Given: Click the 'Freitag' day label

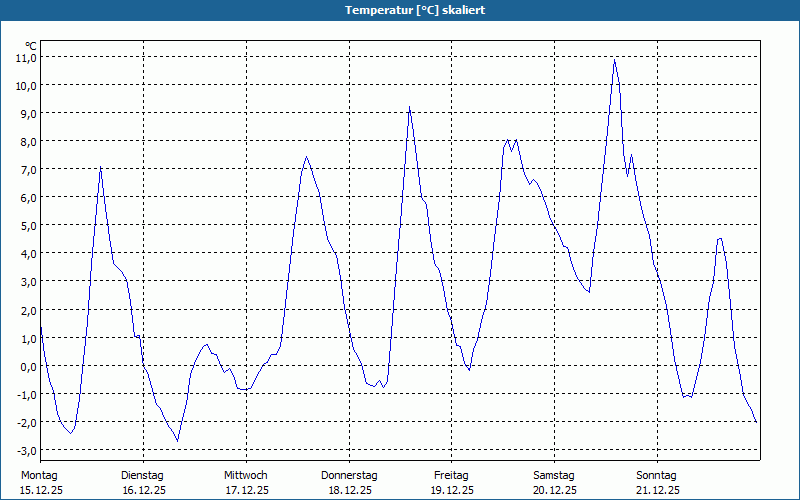Looking at the screenshot, I should click(451, 476).
